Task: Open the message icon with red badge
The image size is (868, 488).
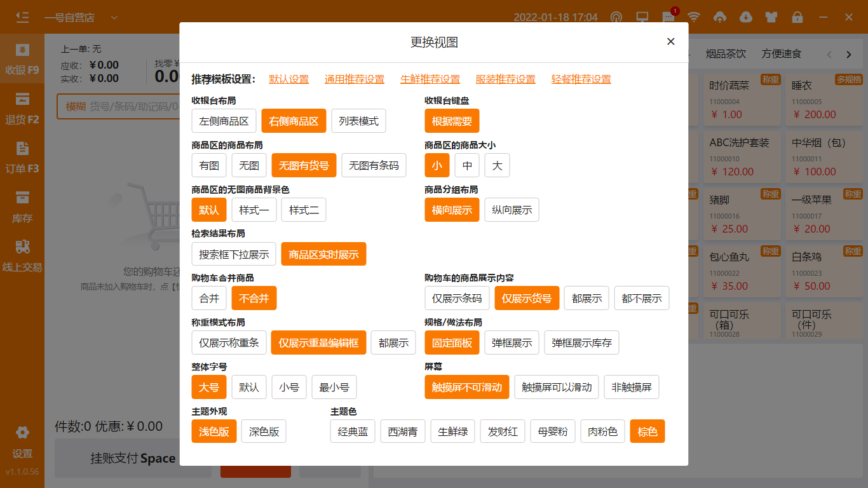Action: (x=668, y=17)
